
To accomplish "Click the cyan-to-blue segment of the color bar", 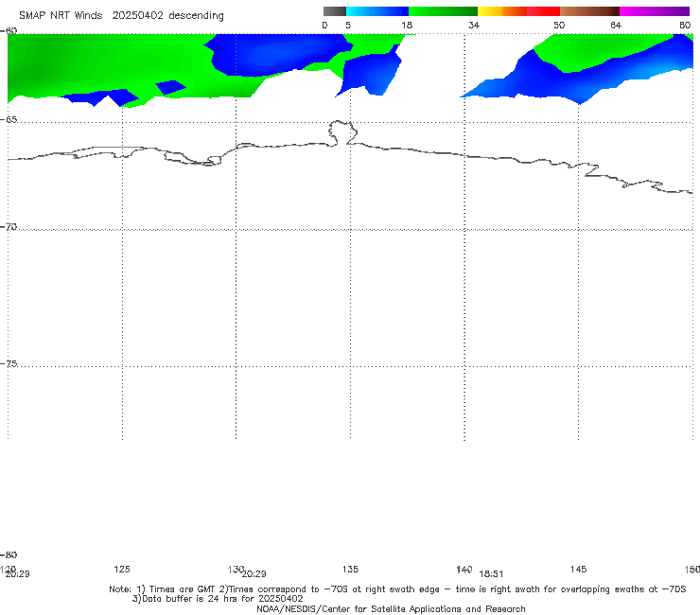I will tap(377, 11).
